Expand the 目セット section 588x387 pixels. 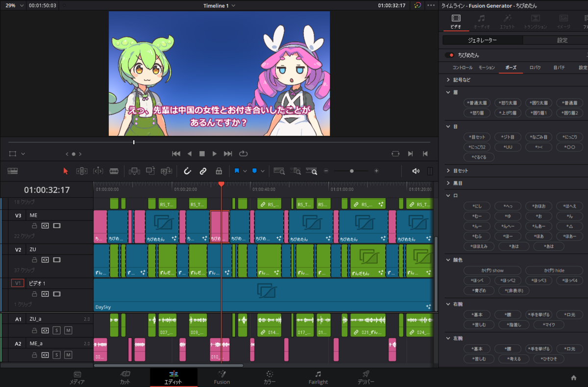click(448, 171)
